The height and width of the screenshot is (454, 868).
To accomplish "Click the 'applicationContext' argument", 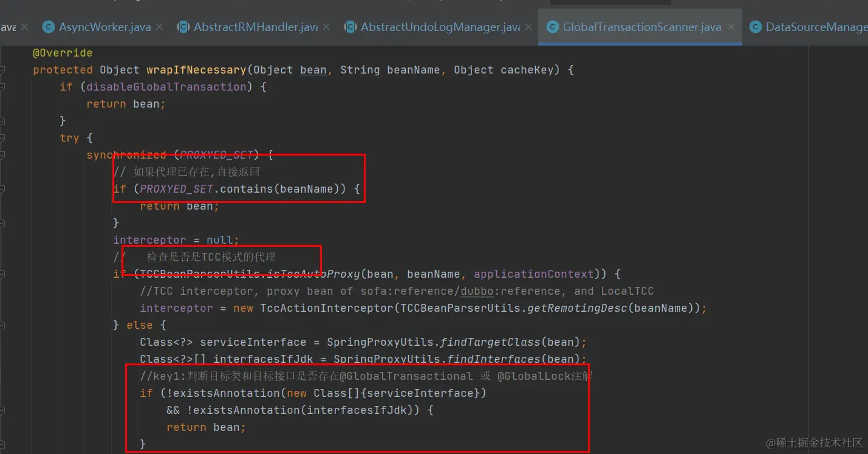I will [x=534, y=274].
